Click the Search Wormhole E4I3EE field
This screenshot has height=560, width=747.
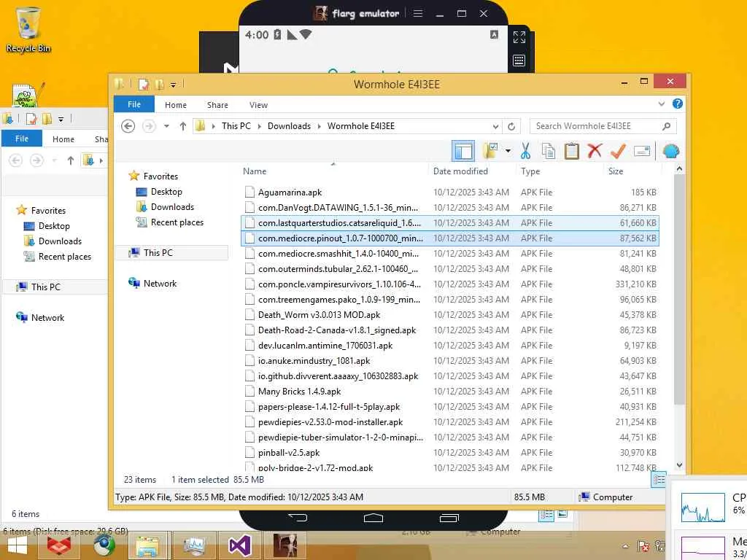click(x=603, y=126)
